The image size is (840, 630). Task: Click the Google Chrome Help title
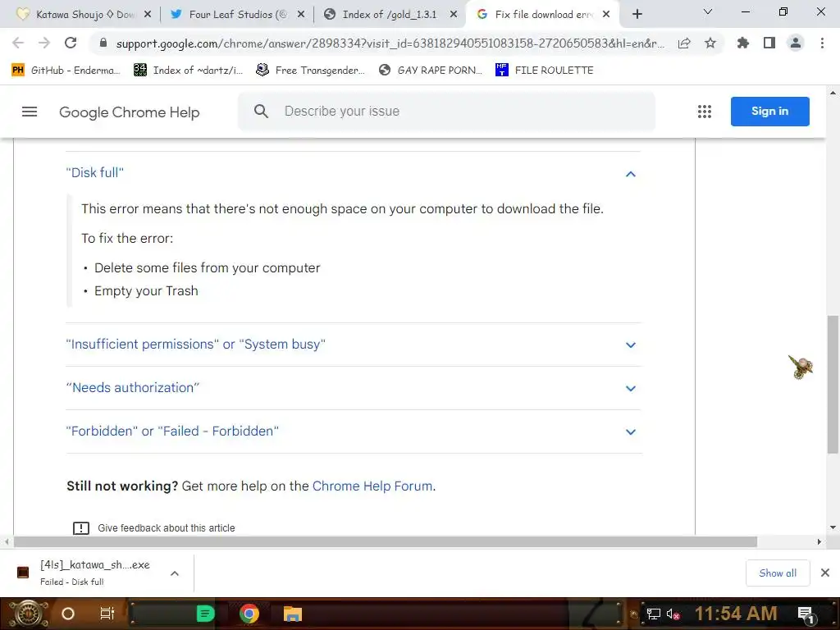click(x=129, y=112)
